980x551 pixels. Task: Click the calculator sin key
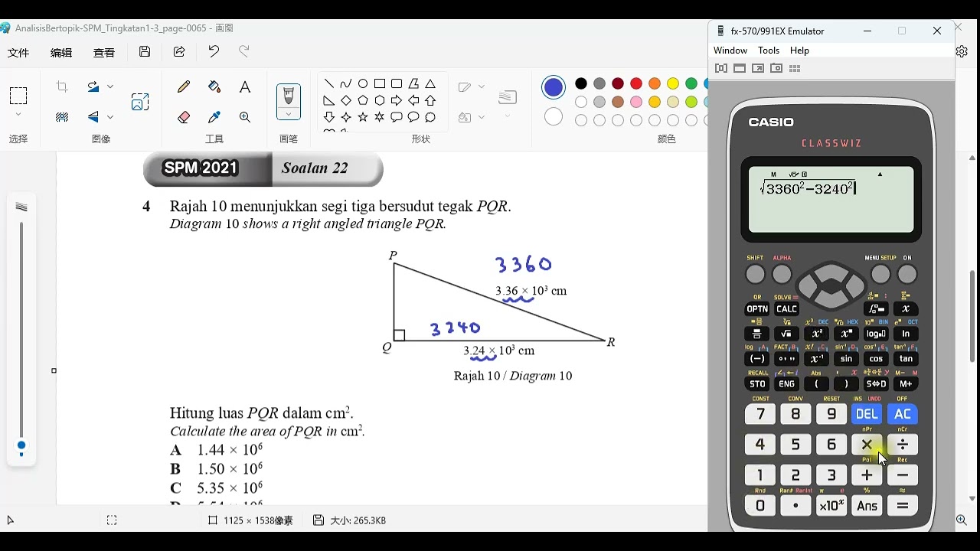[846, 359]
